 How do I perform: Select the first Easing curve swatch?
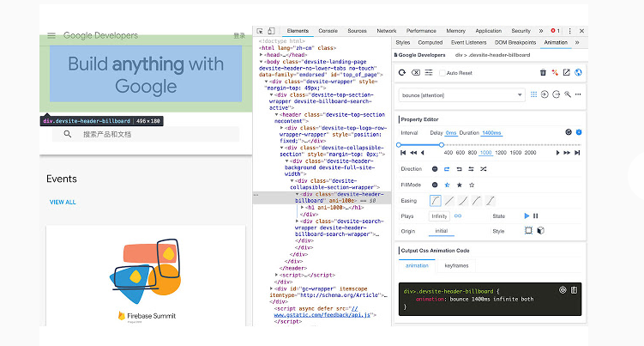(x=436, y=201)
